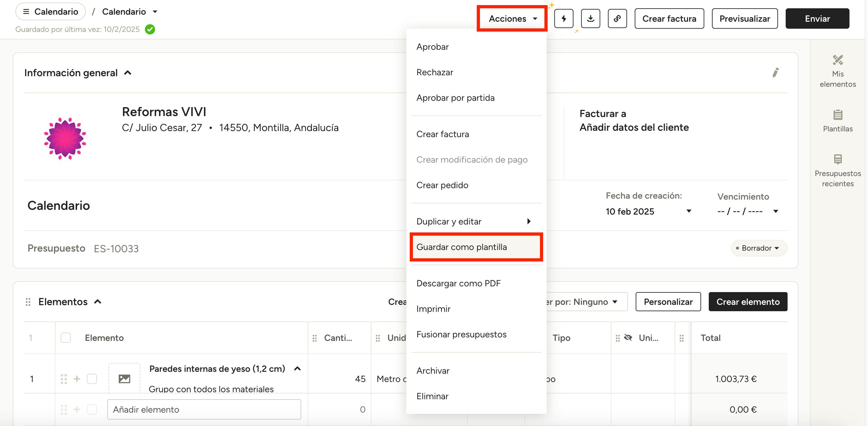The image size is (868, 426).
Task: Click the Añadir elemento input field
Action: [x=204, y=409]
